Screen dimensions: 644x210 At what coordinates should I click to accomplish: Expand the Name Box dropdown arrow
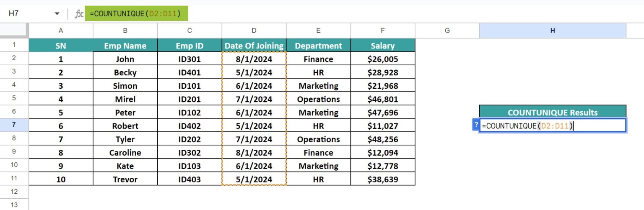coord(57,14)
